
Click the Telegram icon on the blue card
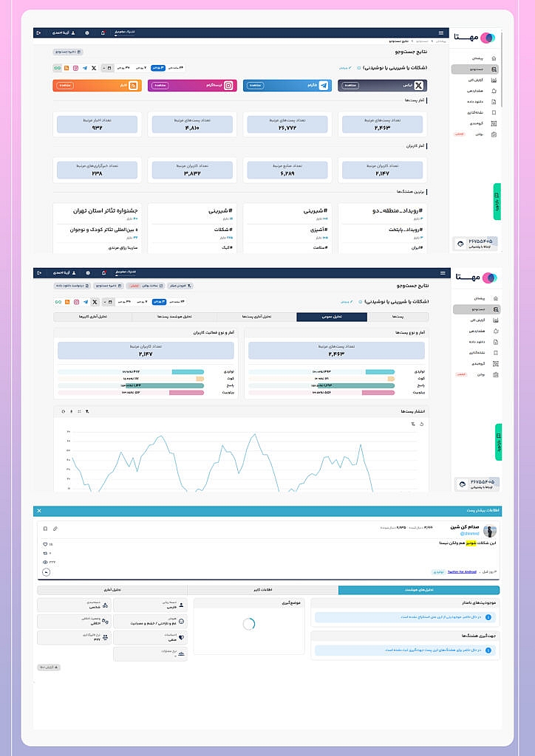324,86
